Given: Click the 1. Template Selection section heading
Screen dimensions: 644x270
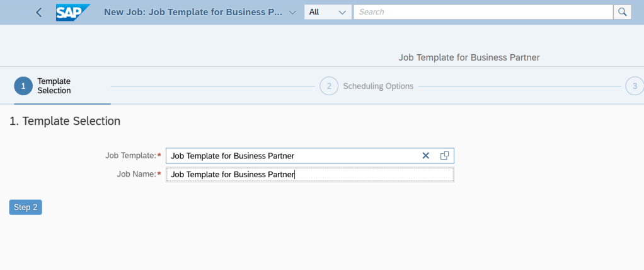Looking at the screenshot, I should [65, 120].
